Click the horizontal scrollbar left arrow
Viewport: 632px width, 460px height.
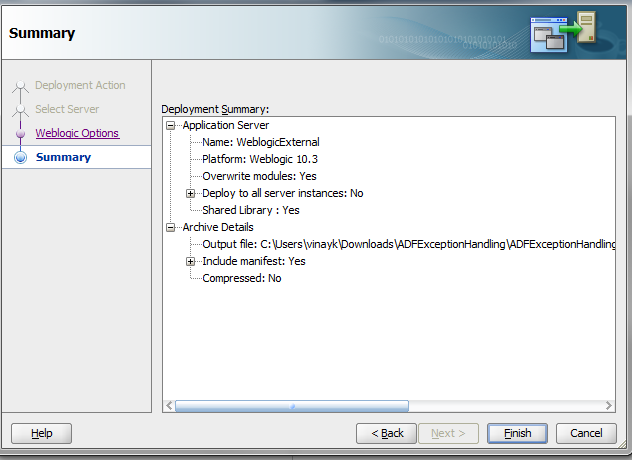click(169, 406)
